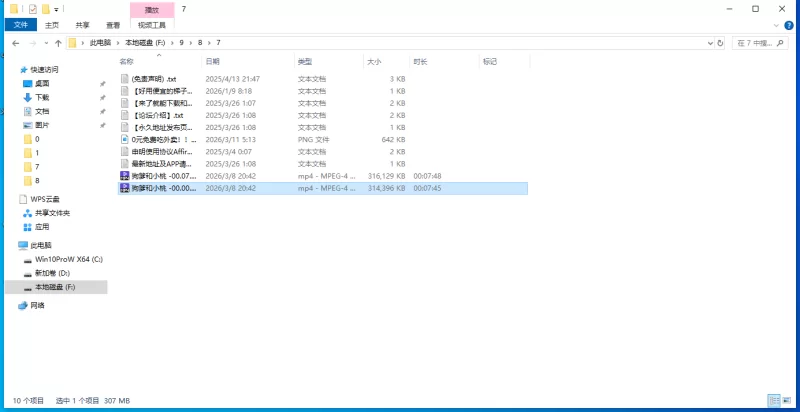
Task: Jump to 此电脑 in address breadcrumb
Action: 100,43
